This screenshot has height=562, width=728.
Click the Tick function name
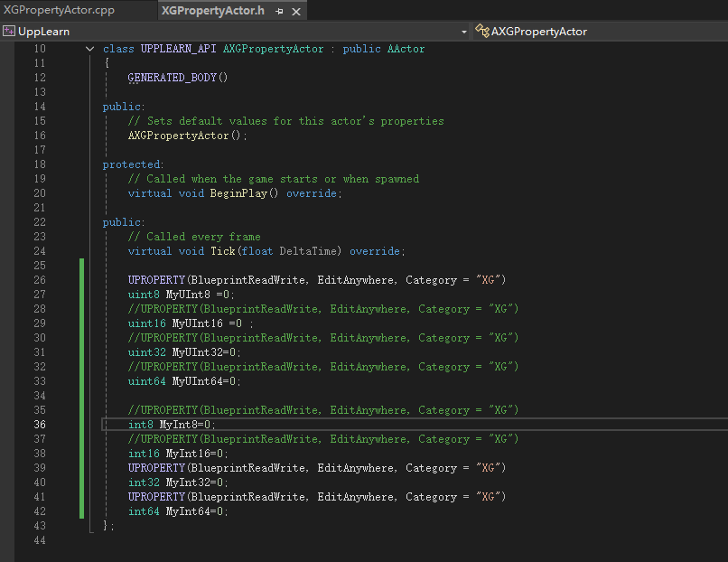coord(222,251)
